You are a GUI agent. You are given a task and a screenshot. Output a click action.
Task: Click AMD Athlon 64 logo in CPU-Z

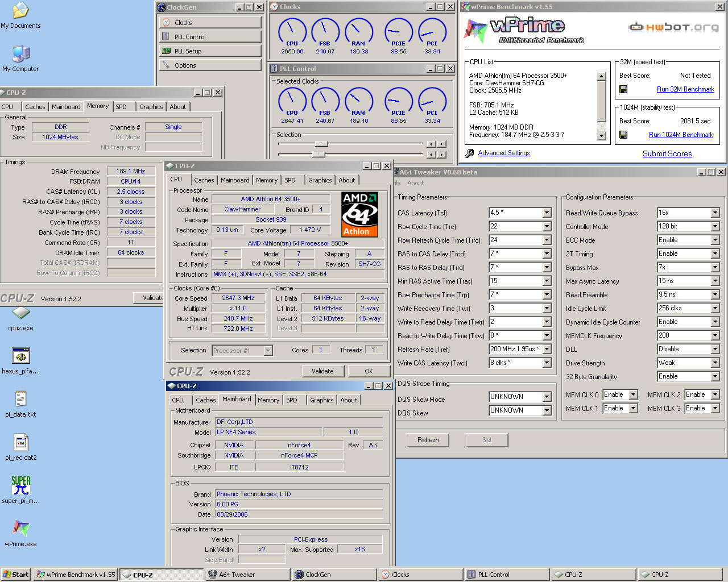[359, 214]
